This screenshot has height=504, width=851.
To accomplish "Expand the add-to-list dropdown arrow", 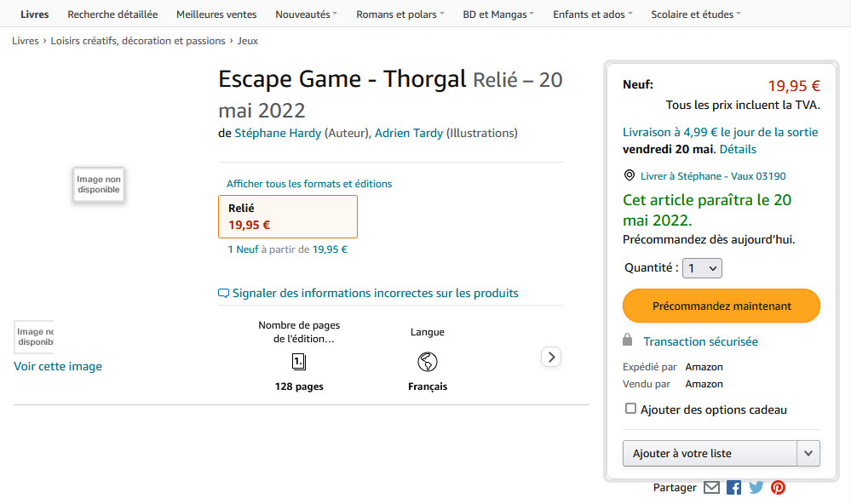I will (x=808, y=454).
